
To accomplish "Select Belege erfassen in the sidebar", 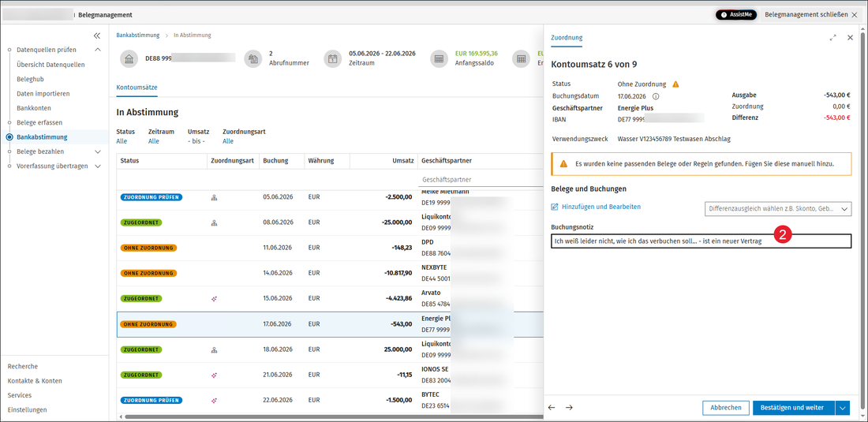I will point(40,122).
